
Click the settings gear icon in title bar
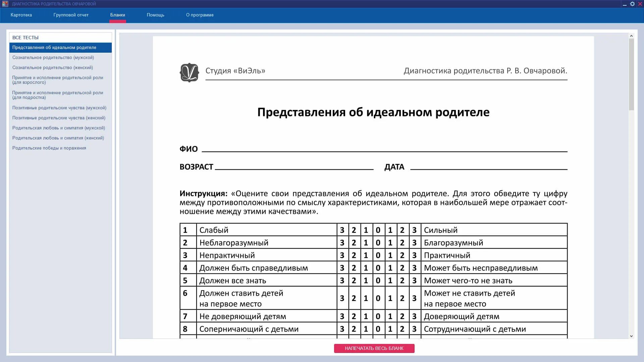coord(632,4)
